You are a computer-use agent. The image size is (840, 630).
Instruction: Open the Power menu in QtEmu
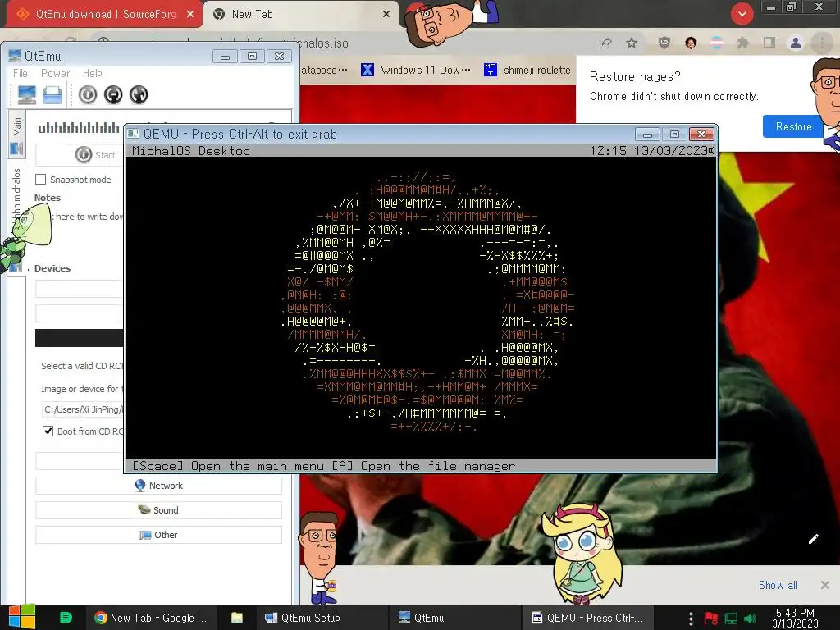pos(55,73)
